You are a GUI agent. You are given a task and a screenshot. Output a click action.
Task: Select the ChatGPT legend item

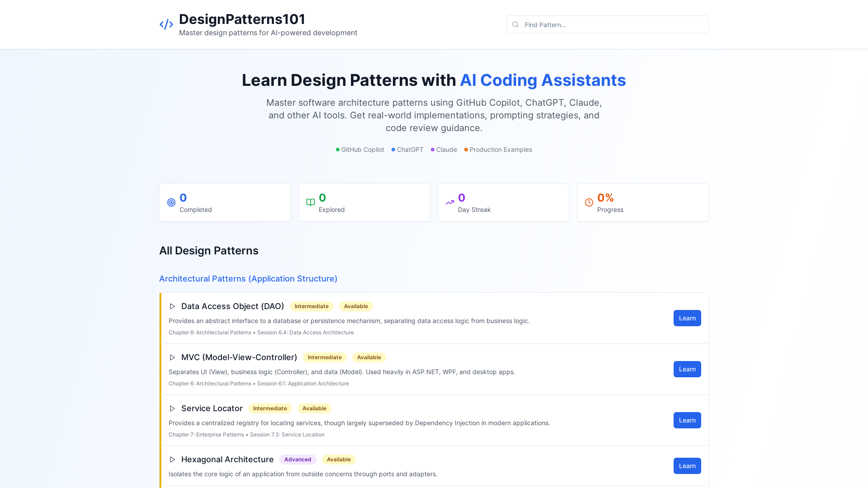tap(407, 150)
